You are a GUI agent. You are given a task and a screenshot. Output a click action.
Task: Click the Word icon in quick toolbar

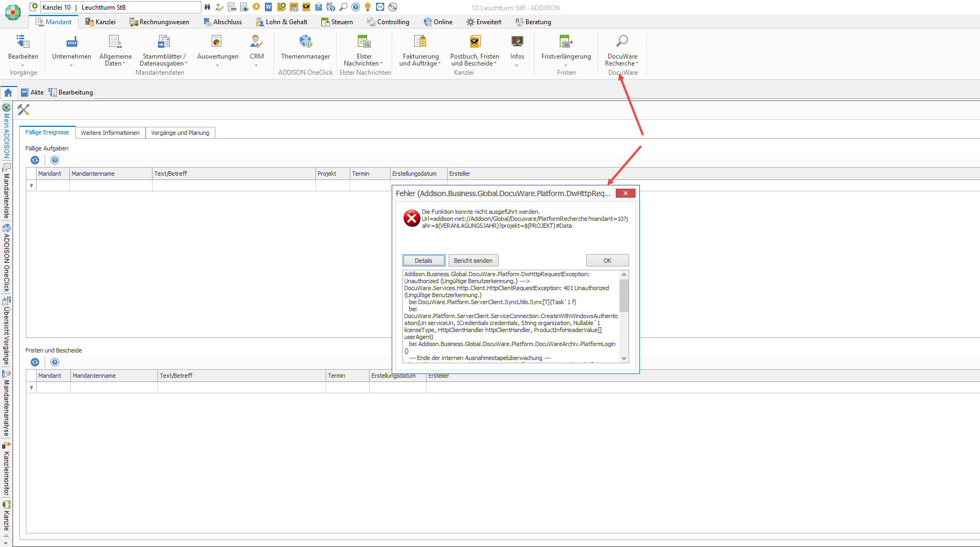(x=268, y=7)
